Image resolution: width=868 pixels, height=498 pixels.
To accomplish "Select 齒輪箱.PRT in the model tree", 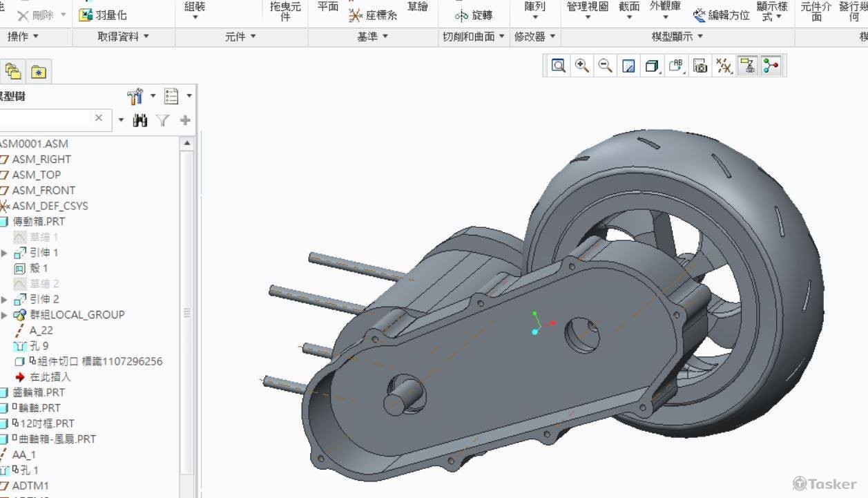I will tap(39, 392).
